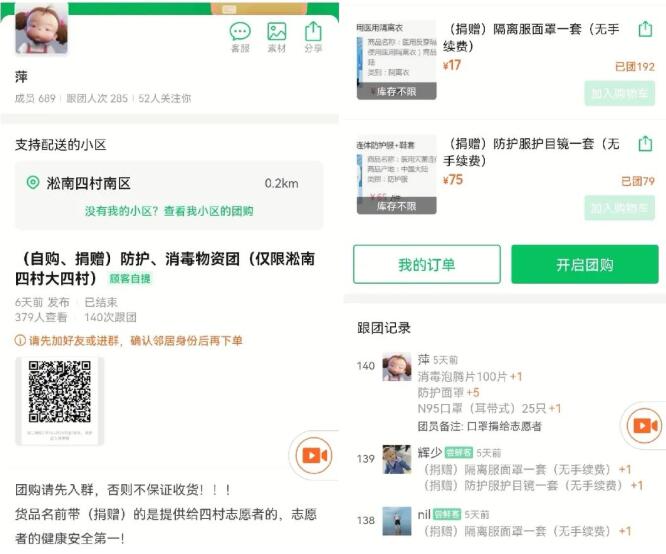The width and height of the screenshot is (666, 554).
Task: Tap 萍's avatar in order record 140
Action: (x=397, y=367)
